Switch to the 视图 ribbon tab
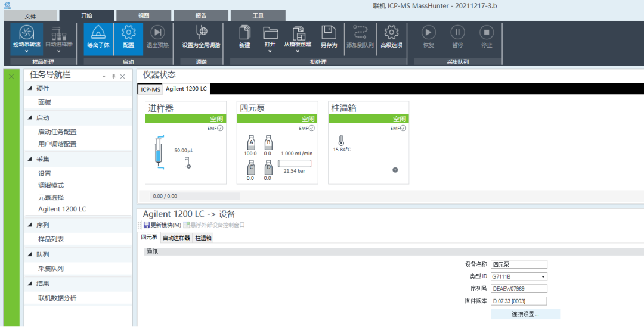 click(x=144, y=15)
